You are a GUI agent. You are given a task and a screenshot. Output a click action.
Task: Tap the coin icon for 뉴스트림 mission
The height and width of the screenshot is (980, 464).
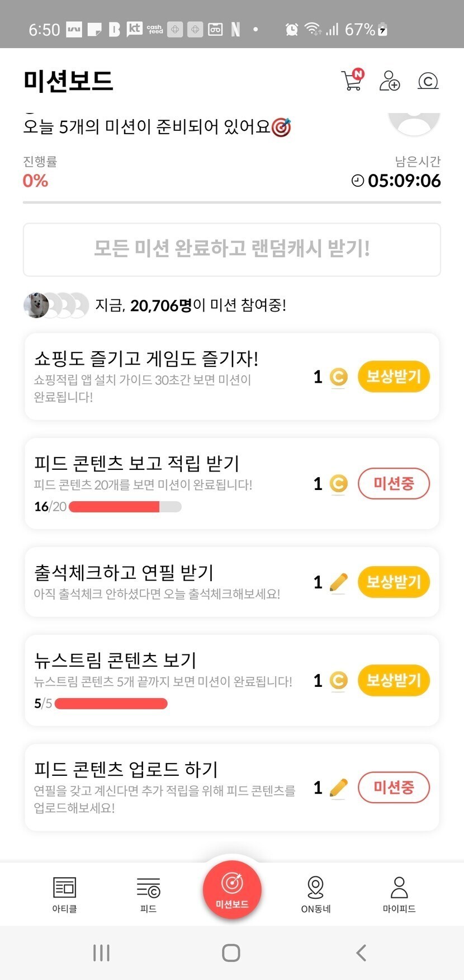[338, 681]
